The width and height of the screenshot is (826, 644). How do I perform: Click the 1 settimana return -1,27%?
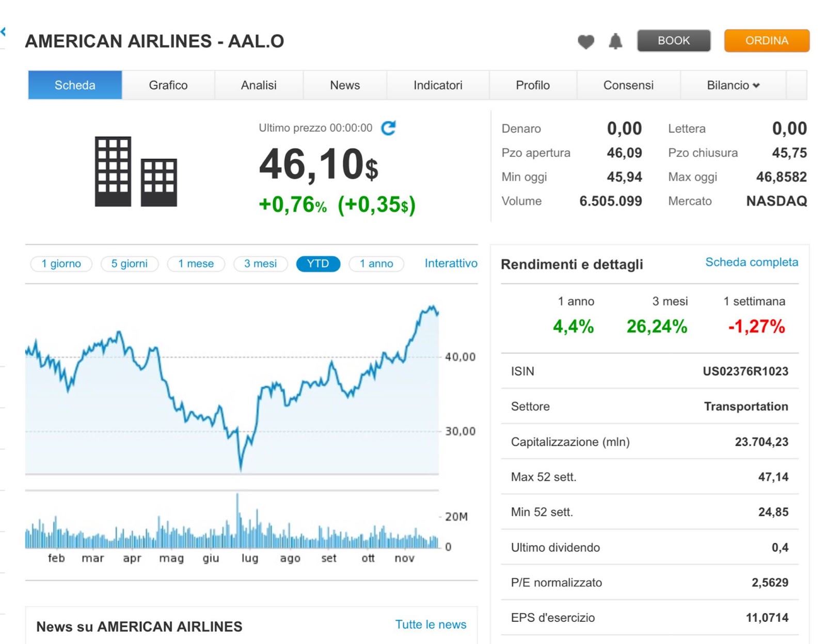(x=756, y=327)
